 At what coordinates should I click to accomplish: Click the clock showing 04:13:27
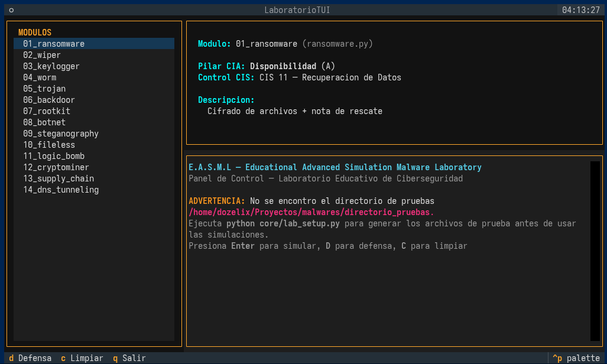(x=580, y=10)
